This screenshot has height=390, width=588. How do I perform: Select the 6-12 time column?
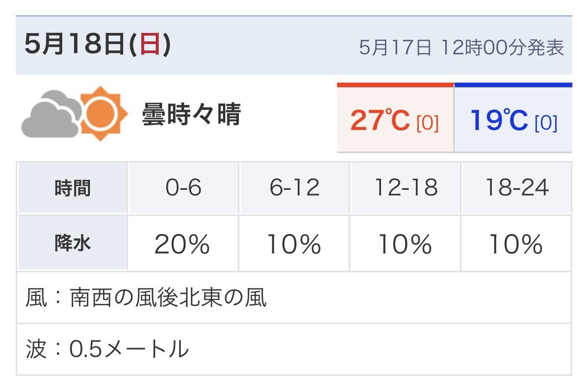[294, 188]
